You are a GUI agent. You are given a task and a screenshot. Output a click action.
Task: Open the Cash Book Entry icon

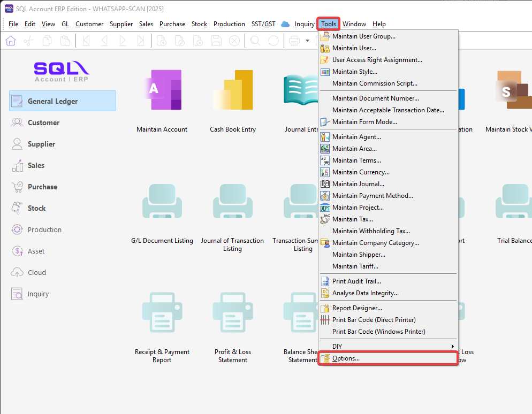[x=233, y=90]
